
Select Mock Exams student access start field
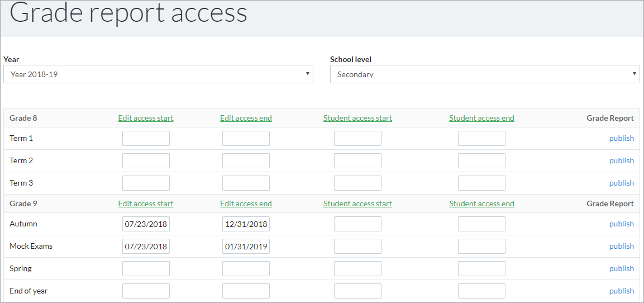coord(357,247)
